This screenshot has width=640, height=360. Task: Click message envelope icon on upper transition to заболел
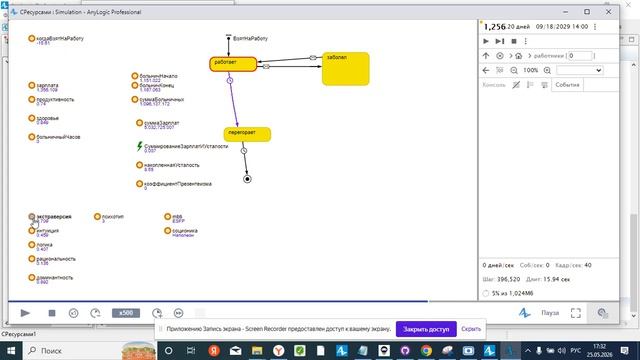(313, 58)
